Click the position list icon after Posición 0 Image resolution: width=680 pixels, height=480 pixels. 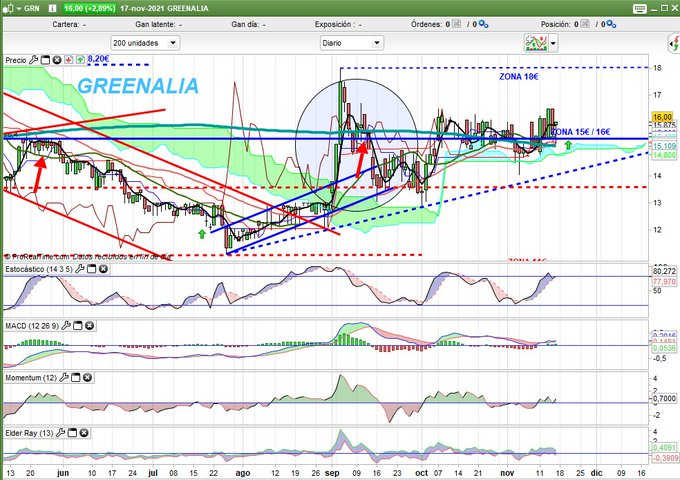tap(585, 24)
